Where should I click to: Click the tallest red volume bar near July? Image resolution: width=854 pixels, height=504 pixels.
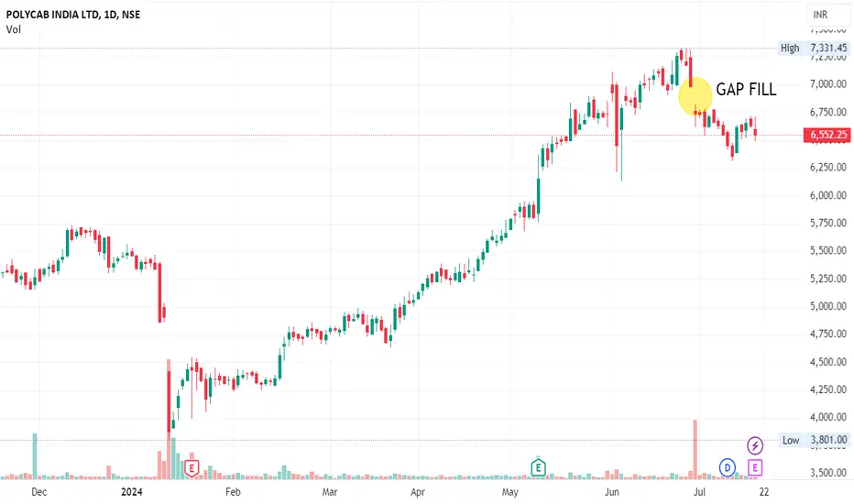[695, 450]
